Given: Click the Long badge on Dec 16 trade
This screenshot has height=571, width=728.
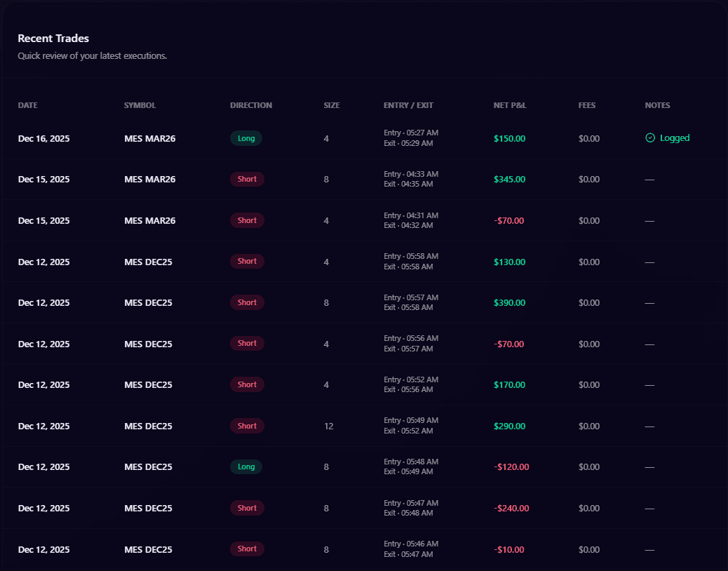Looking at the screenshot, I should pyautogui.click(x=246, y=138).
